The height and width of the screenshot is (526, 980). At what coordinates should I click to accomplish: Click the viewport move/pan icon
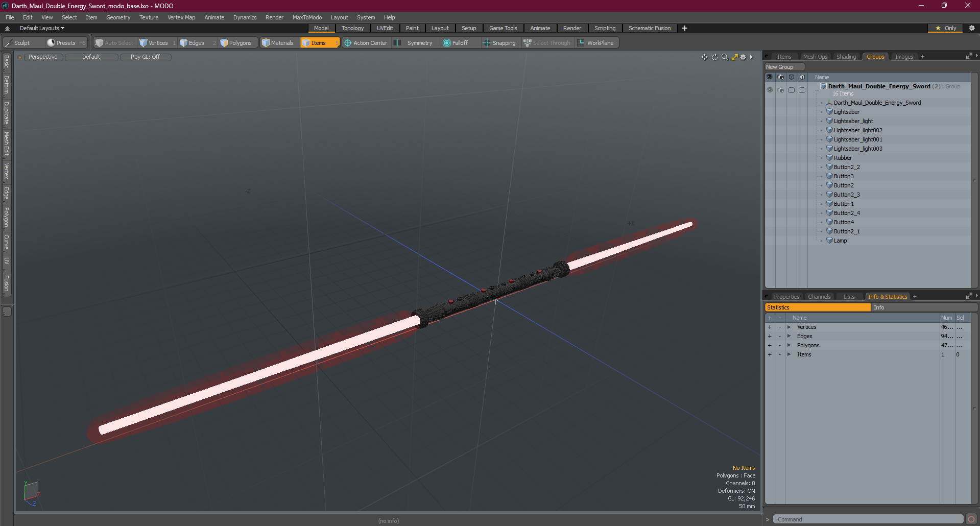pyautogui.click(x=704, y=57)
